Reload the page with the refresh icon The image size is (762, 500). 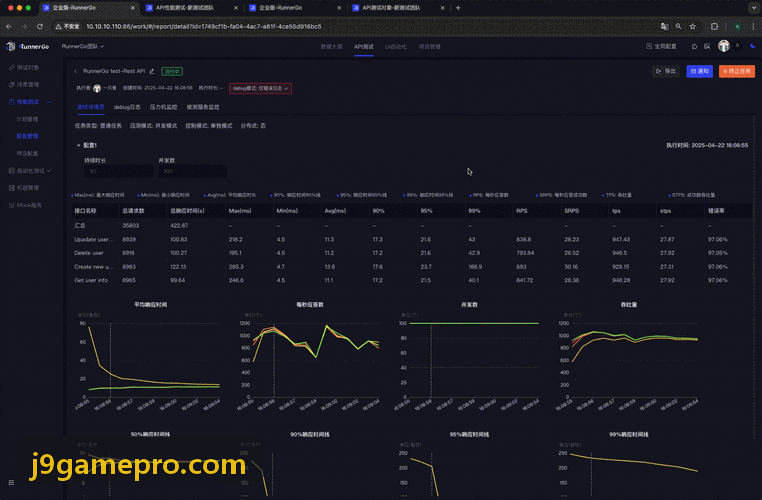click(40, 27)
